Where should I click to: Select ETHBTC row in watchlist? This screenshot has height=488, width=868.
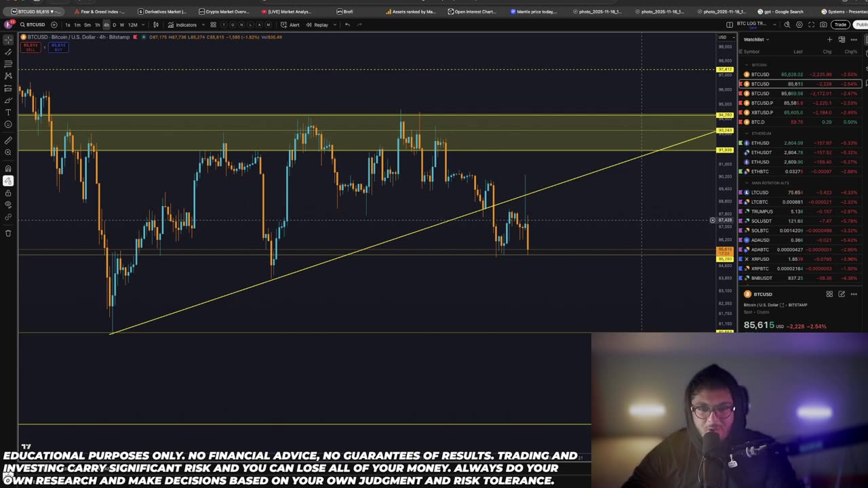pyautogui.click(x=800, y=171)
